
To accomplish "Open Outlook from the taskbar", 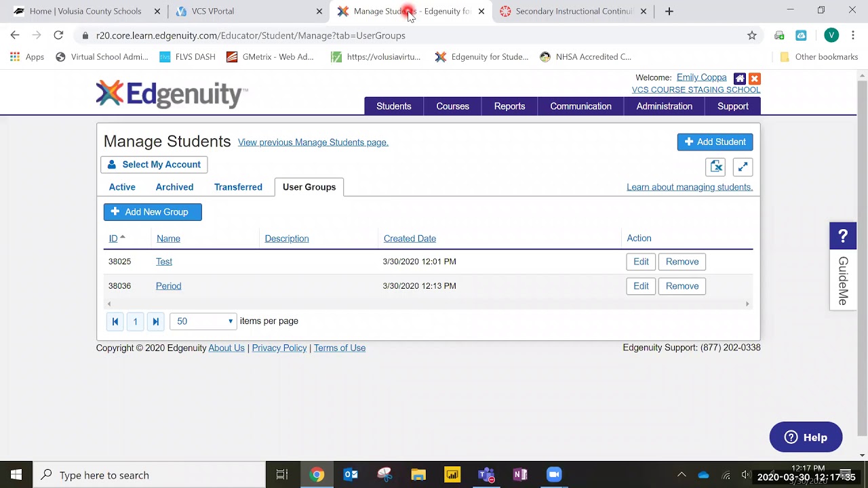I will click(x=351, y=474).
